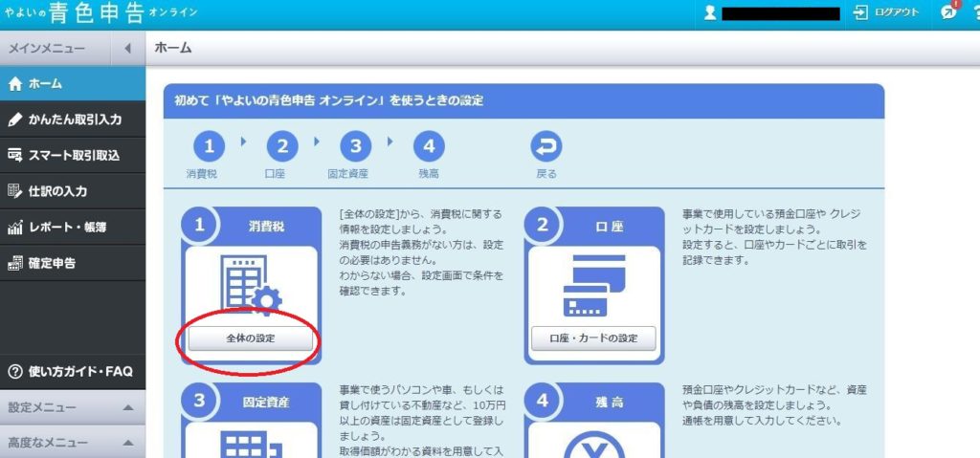The image size is (980, 458).
Task: Click the 固定資産 building card icon
Action: coord(253,445)
